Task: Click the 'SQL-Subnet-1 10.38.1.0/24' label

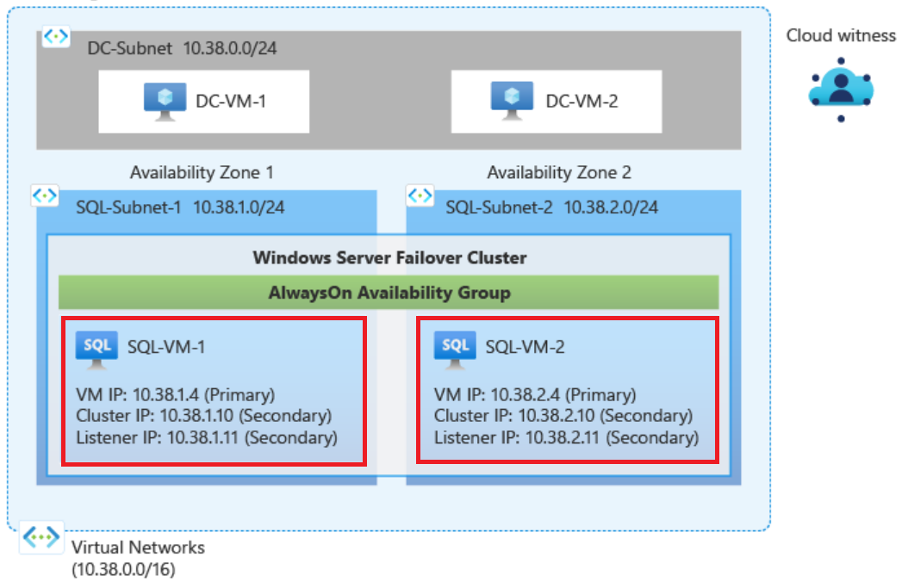Action: (180, 207)
